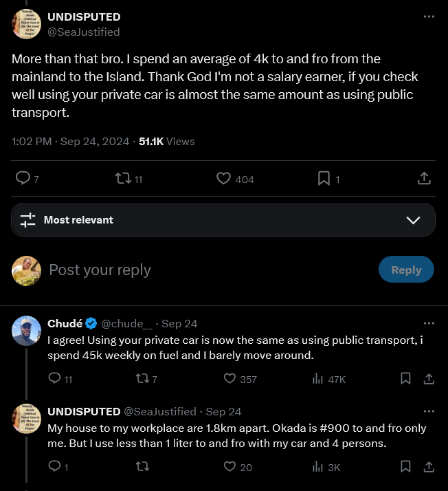This screenshot has width=448, height=491.
Task: Expand the Most relevant sort dropdown
Action: [x=413, y=220]
